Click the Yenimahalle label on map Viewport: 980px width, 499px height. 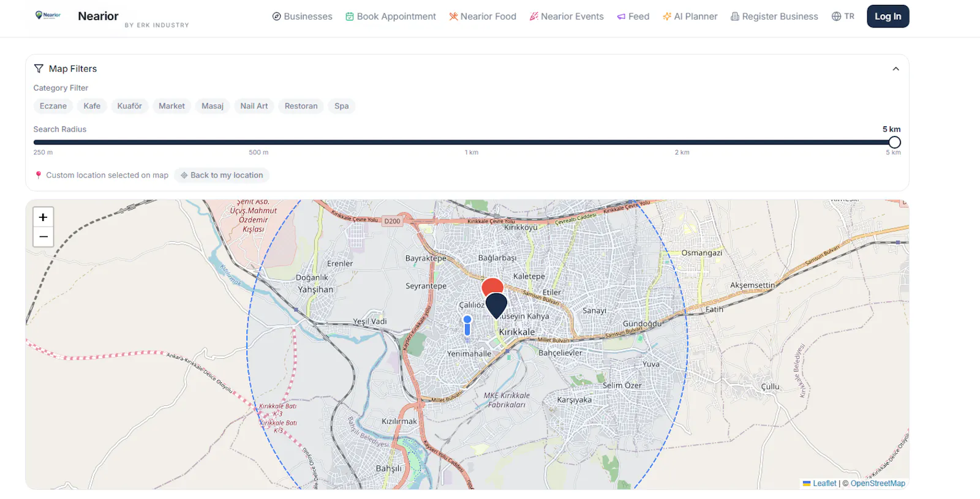[x=469, y=353]
